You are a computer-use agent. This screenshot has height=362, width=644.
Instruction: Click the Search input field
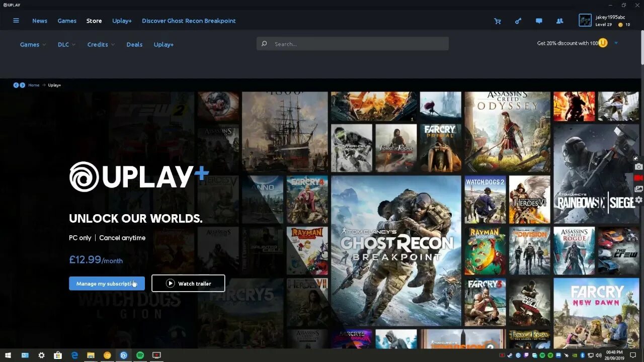click(353, 44)
